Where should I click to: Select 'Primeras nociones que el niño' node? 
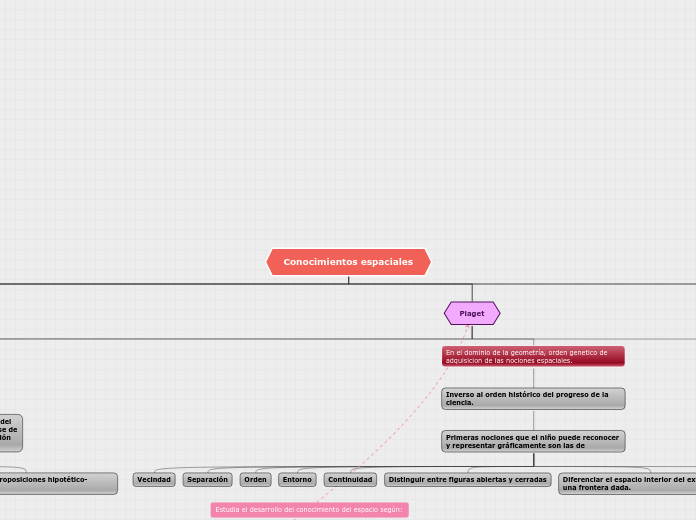[x=533, y=441]
